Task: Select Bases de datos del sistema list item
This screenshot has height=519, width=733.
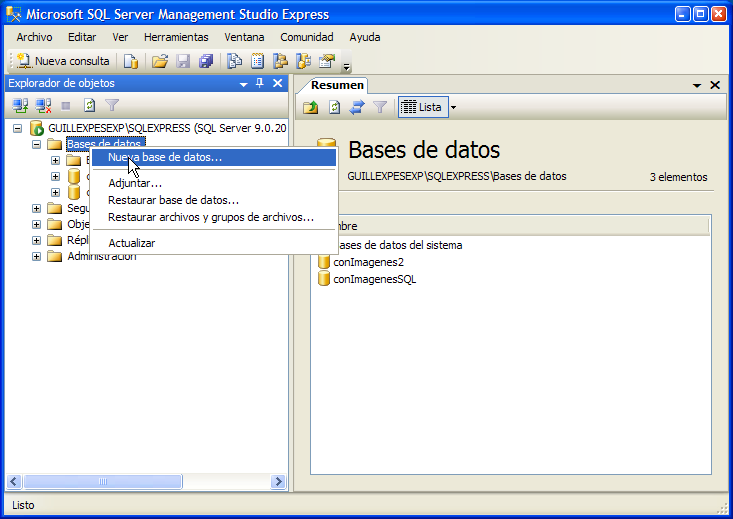Action: [400, 245]
